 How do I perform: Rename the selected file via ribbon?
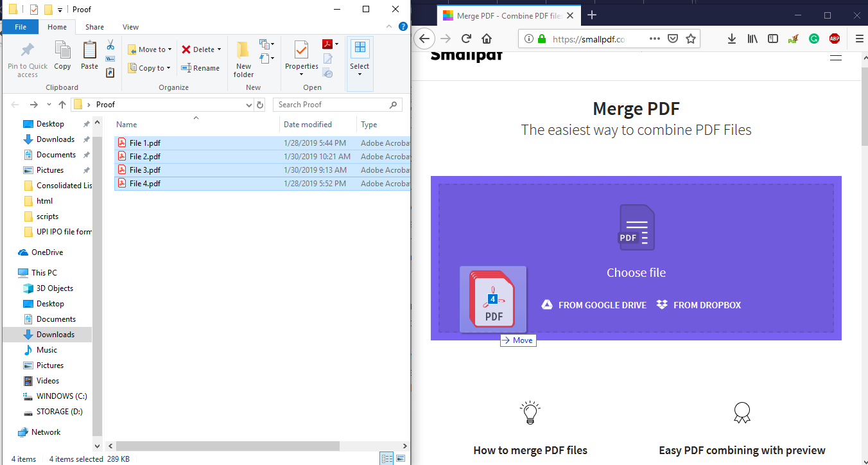(200, 68)
